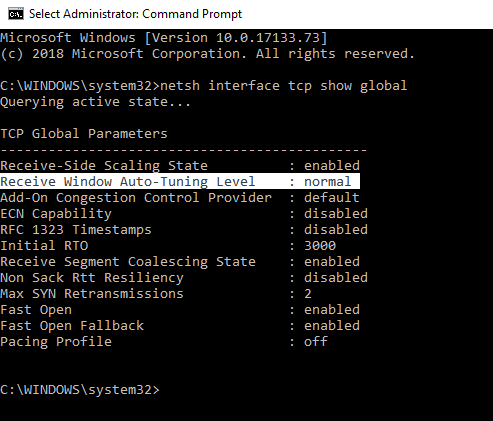
Task: Click the highlighted 'Receive Window Auto-Tuning Level' line
Action: pyautogui.click(x=180, y=181)
